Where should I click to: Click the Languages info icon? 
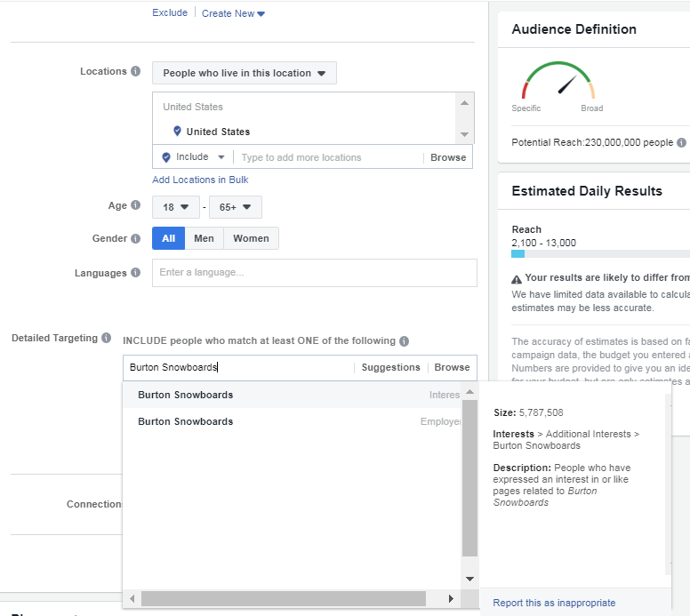(136, 273)
